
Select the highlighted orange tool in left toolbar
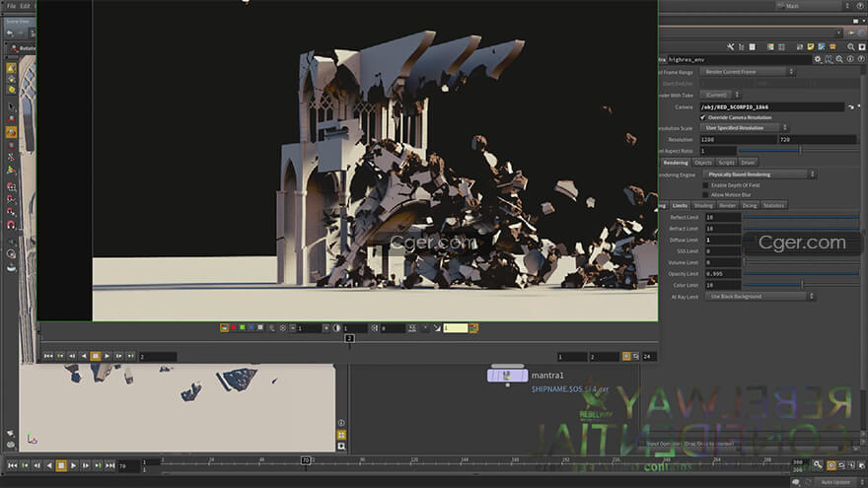(11, 132)
